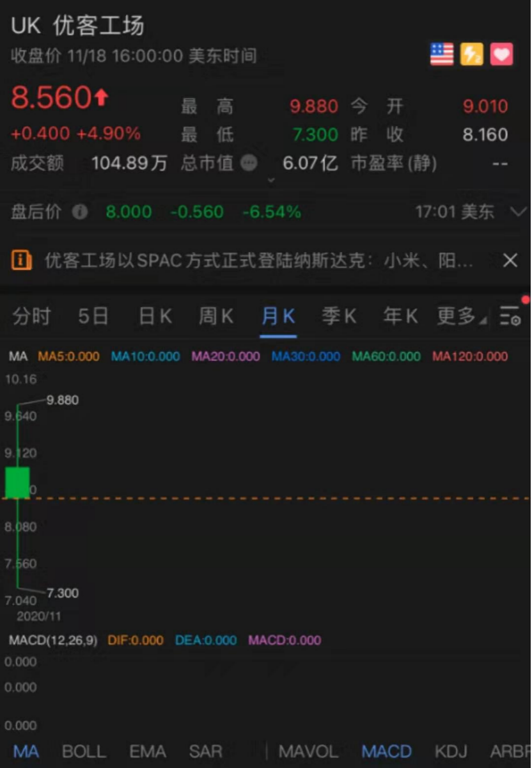Tap the US flag market icon
This screenshot has width=532, height=768.
pos(442,54)
